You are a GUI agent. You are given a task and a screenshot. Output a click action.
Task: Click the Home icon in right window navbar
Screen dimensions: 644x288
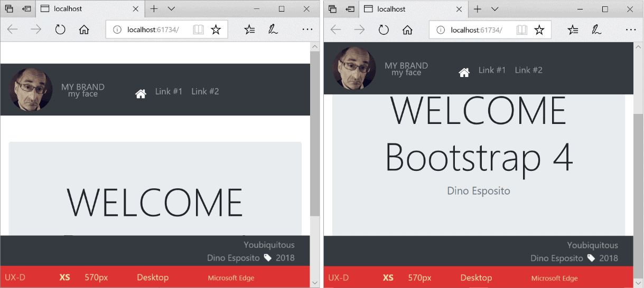coord(464,72)
